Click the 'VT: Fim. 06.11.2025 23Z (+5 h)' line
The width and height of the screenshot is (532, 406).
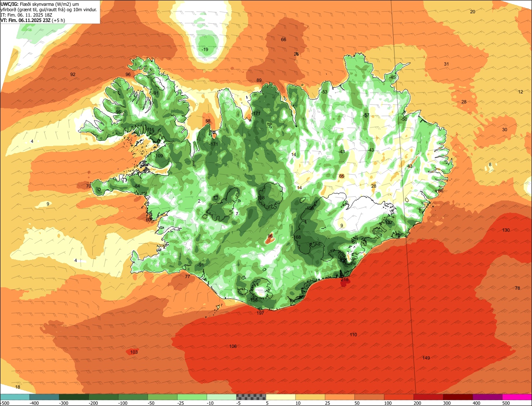[x=33, y=20]
